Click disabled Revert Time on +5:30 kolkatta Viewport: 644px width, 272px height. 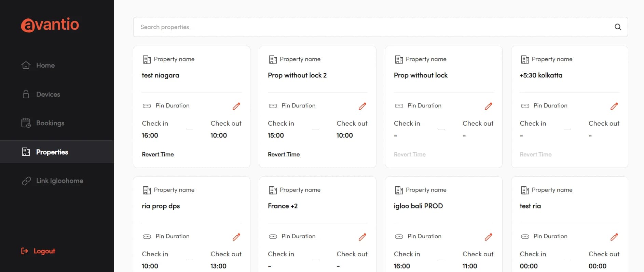pyautogui.click(x=536, y=154)
